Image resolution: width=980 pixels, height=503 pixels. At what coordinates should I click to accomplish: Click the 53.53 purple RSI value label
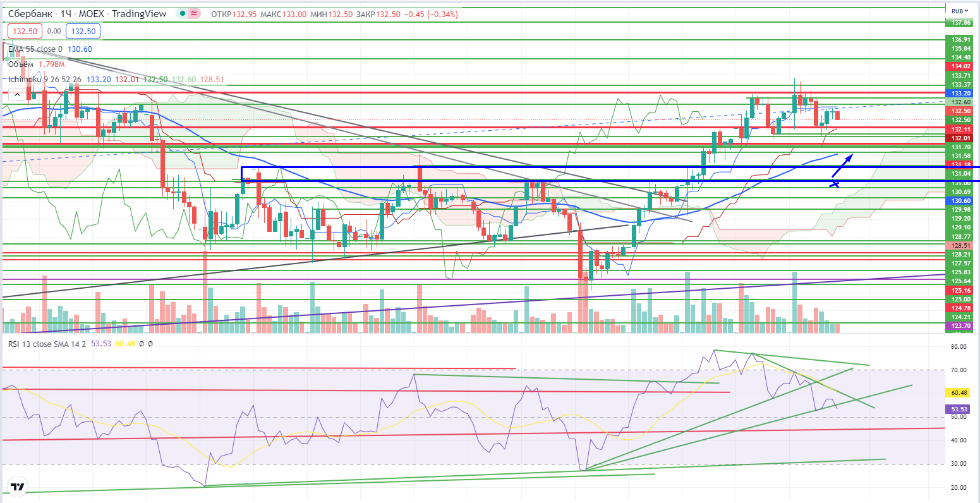pyautogui.click(x=960, y=409)
